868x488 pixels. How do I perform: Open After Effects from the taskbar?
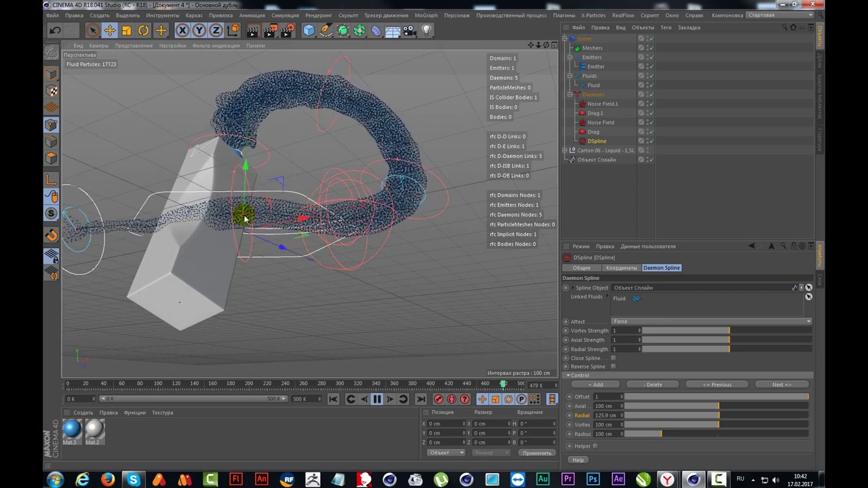[x=618, y=480]
